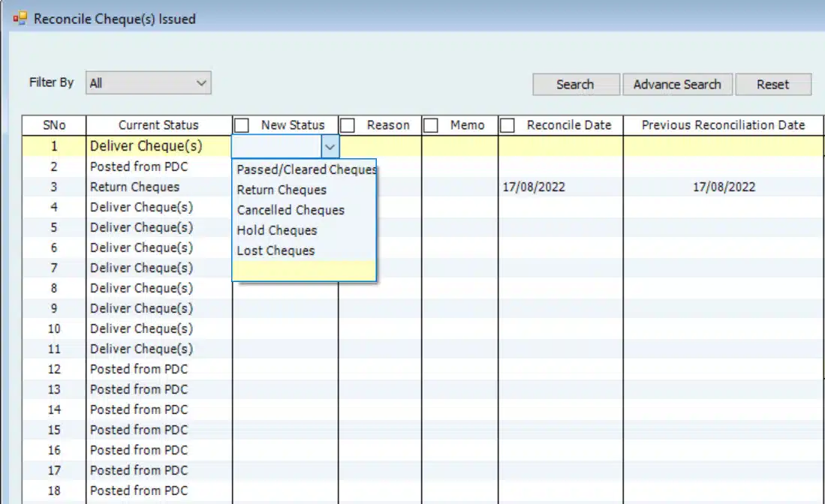This screenshot has width=825, height=504.
Task: Click the Reconcile Date cell showing 17/08/2022
Action: [x=534, y=187]
